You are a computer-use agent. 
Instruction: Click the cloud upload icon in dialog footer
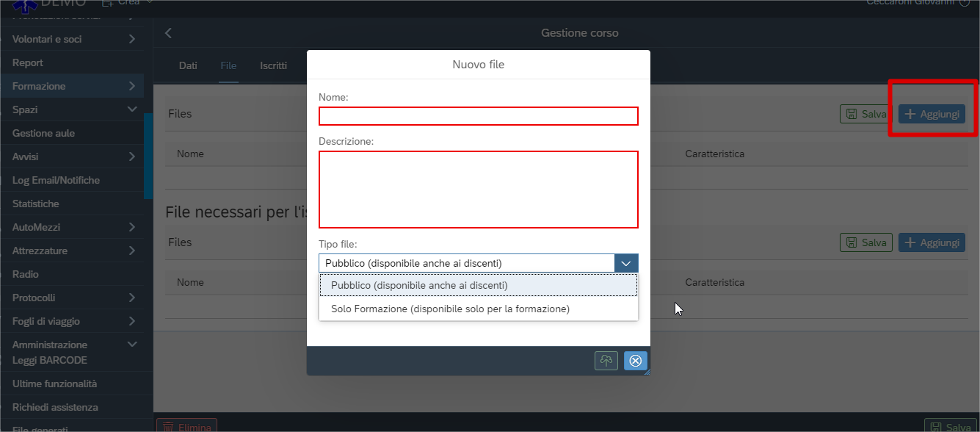coord(606,361)
